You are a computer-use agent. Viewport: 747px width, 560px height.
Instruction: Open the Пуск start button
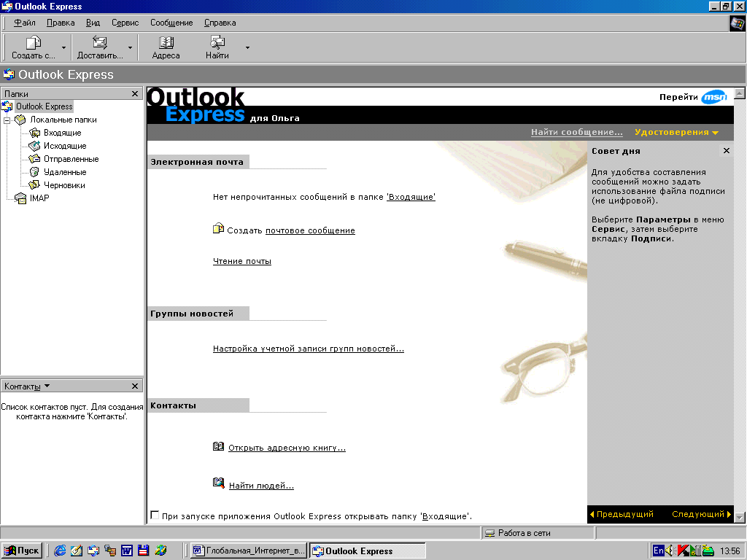coord(22,551)
